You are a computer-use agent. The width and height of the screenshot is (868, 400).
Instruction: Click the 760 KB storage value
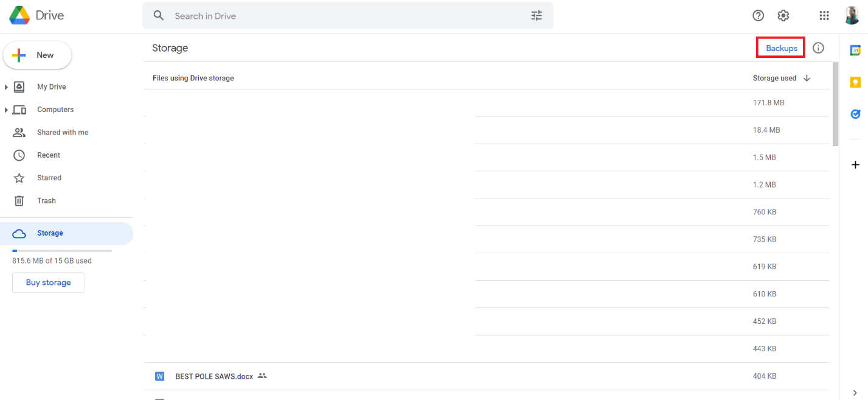[765, 212]
